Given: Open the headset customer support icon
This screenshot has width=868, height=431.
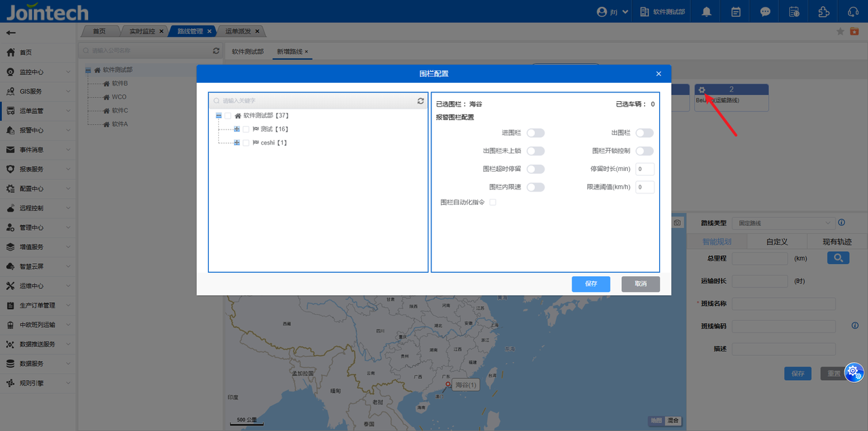Looking at the screenshot, I should [x=852, y=12].
